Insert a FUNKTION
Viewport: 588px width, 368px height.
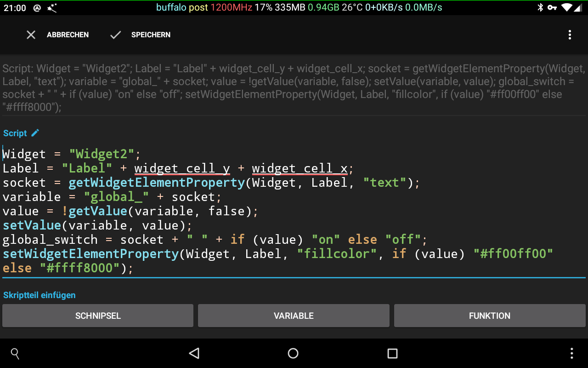(490, 316)
